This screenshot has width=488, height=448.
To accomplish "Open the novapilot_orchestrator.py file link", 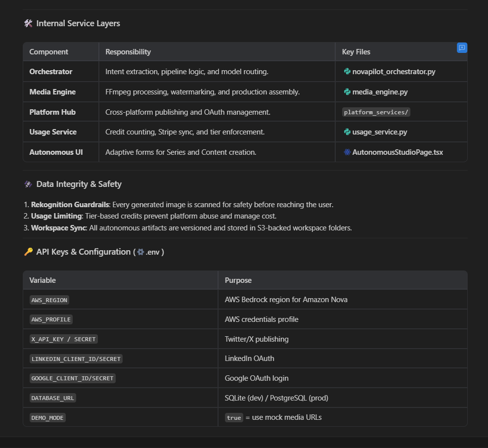I will (394, 72).
